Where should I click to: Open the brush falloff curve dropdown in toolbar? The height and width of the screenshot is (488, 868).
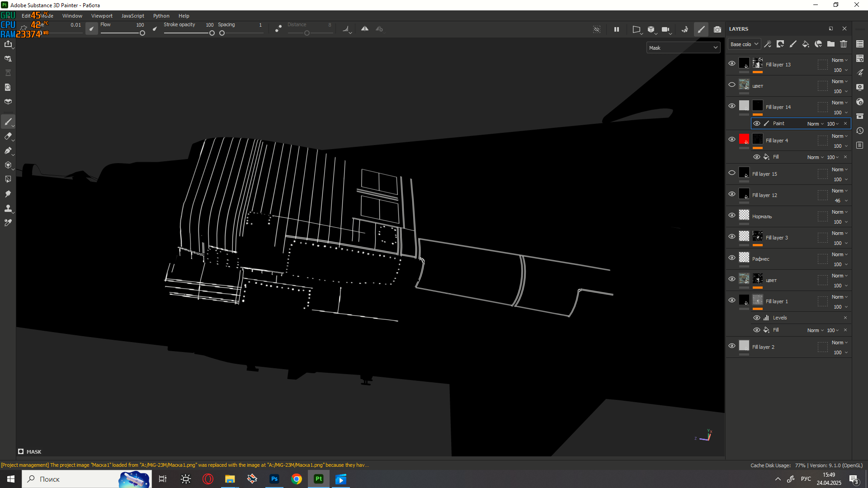tap(347, 29)
